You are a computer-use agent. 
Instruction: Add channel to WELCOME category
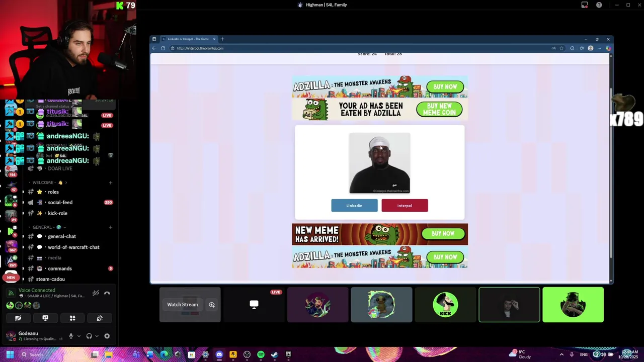point(111,183)
